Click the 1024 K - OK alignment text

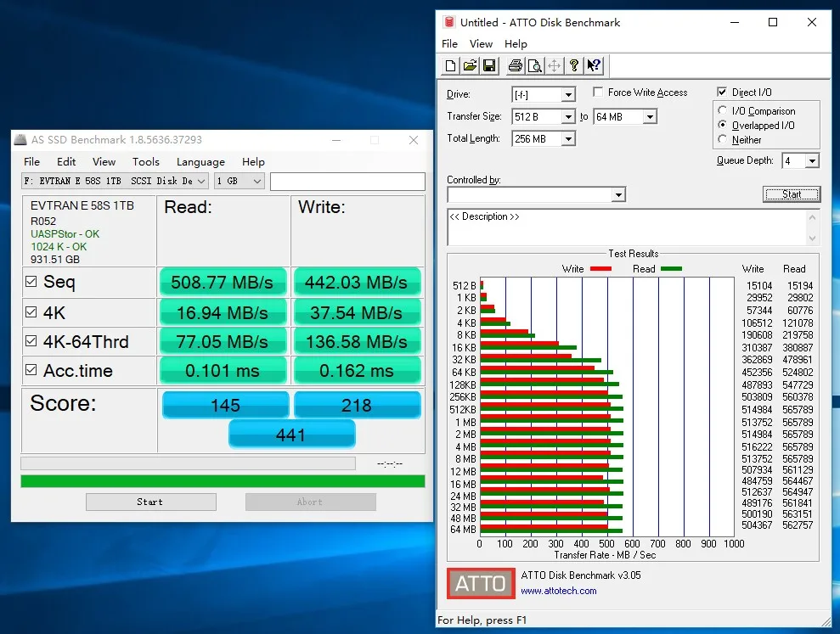tap(59, 247)
